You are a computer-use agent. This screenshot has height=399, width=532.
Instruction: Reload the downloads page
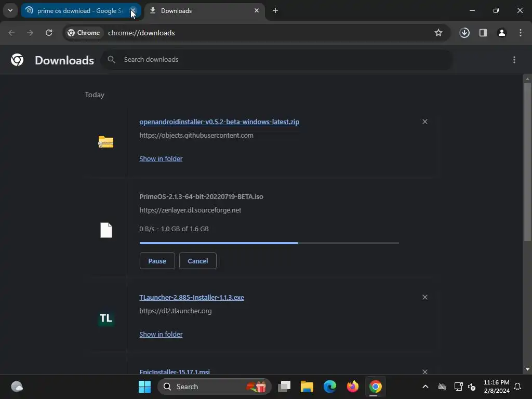49,33
